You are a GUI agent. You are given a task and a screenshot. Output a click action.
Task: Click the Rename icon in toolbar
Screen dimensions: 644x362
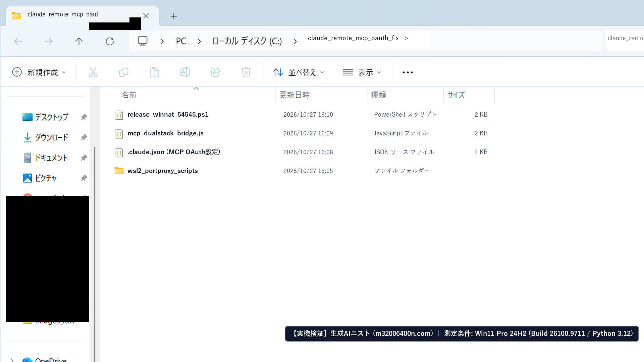185,72
